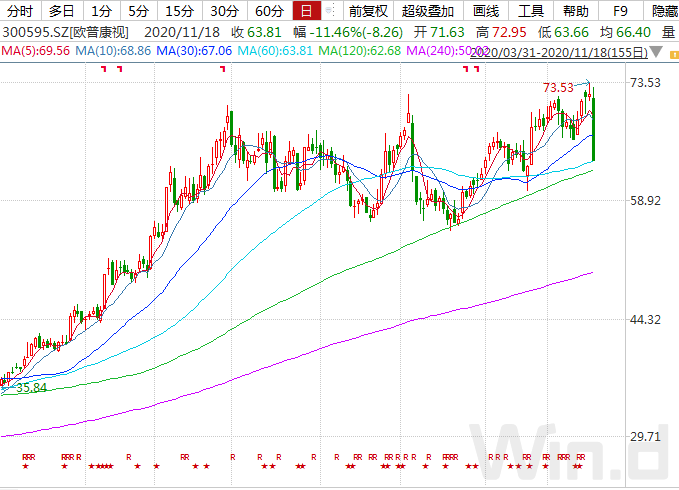Toggle the 前复权 price adjustment mode
679x490 pixels.
(x=368, y=12)
